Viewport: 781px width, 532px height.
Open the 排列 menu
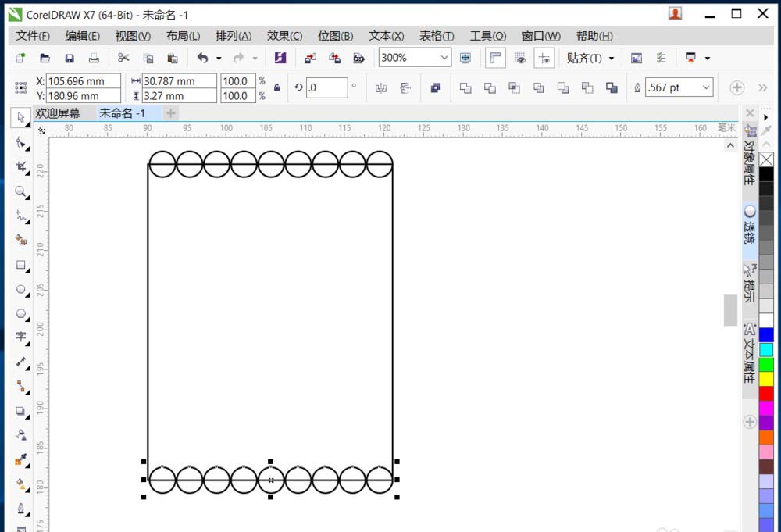coord(231,35)
